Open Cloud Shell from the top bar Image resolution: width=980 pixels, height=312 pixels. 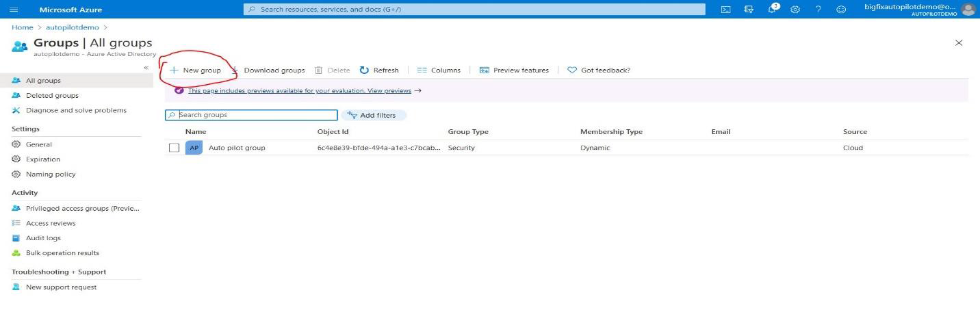click(726, 10)
